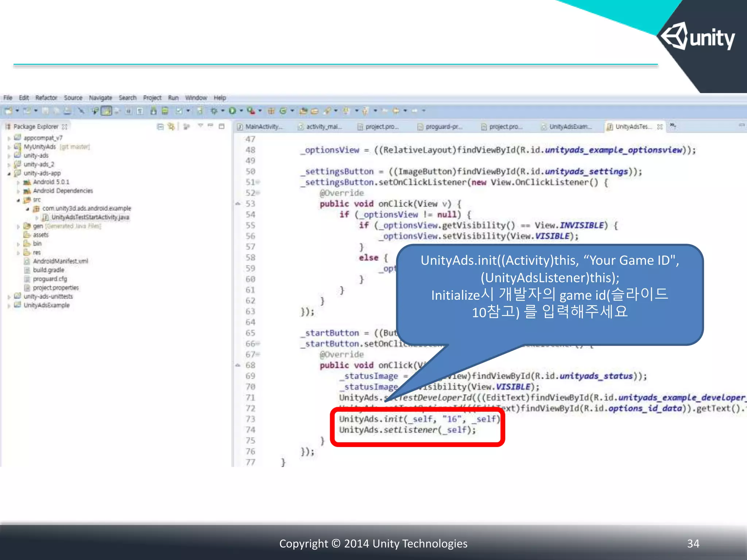Click the green Run button icon

click(232, 110)
